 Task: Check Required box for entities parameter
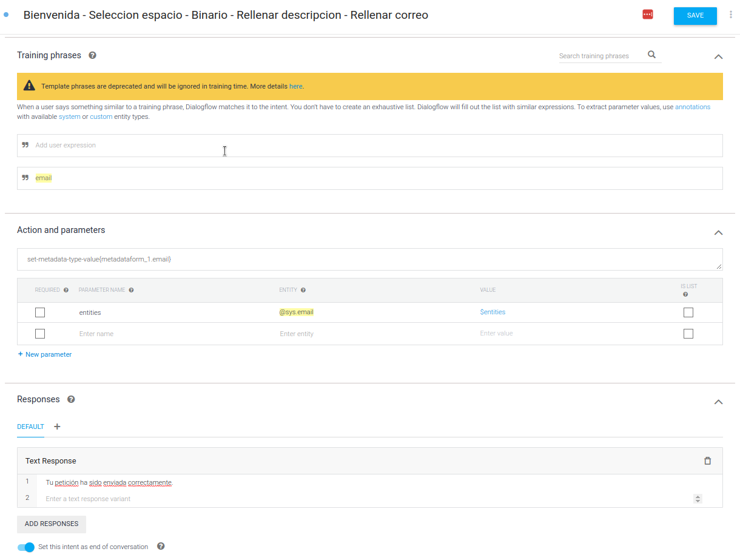point(40,312)
